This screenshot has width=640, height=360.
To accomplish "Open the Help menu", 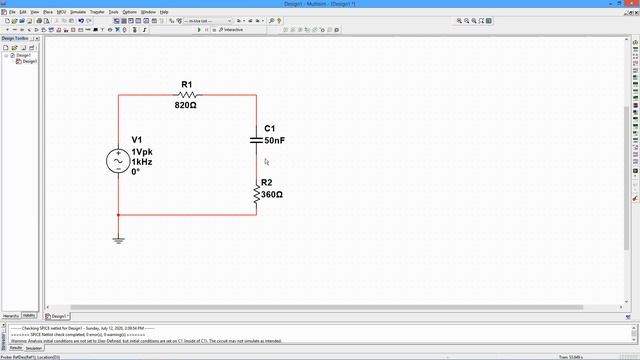I will (x=164, y=12).
